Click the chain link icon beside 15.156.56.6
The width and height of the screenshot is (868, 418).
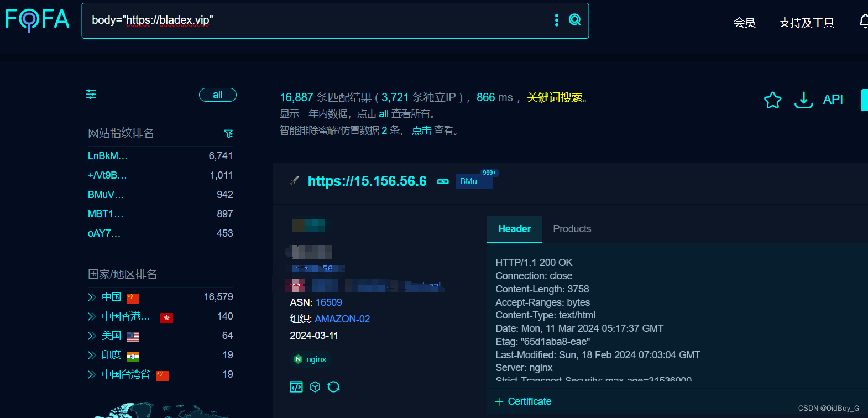tap(443, 181)
